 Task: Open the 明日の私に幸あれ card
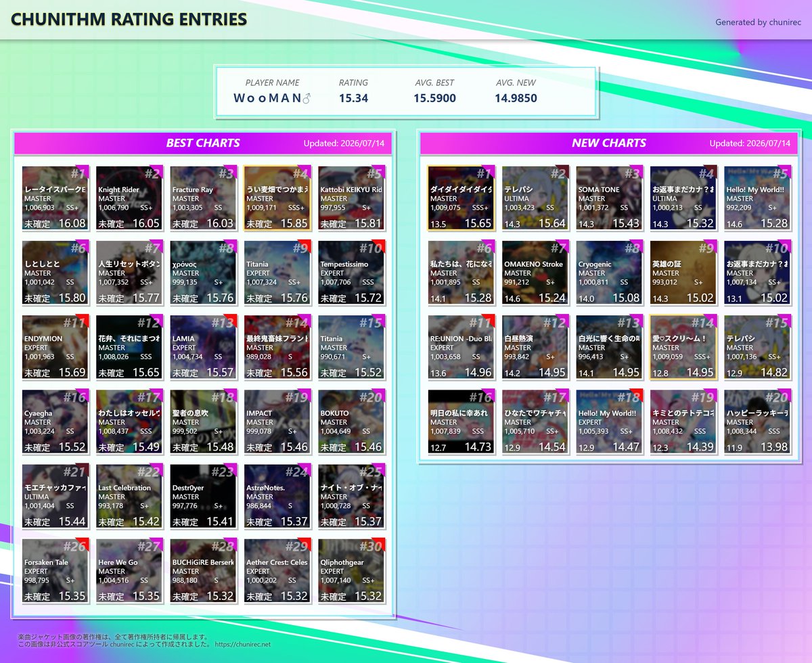pos(461,422)
